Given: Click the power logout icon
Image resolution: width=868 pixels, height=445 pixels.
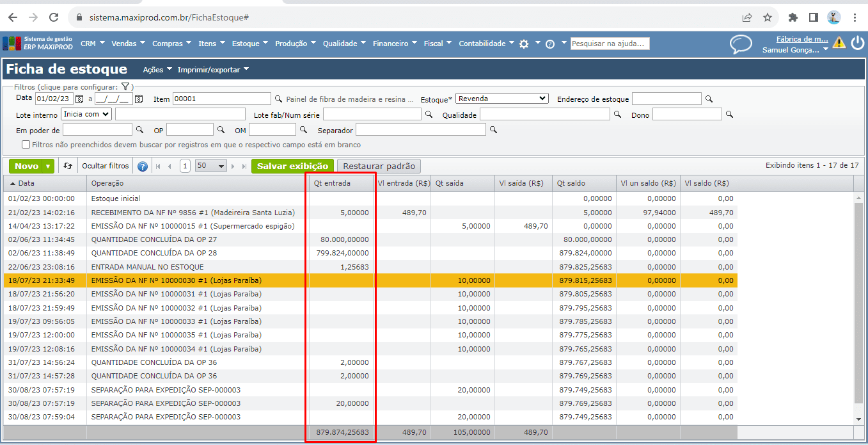Looking at the screenshot, I should pyautogui.click(x=857, y=43).
